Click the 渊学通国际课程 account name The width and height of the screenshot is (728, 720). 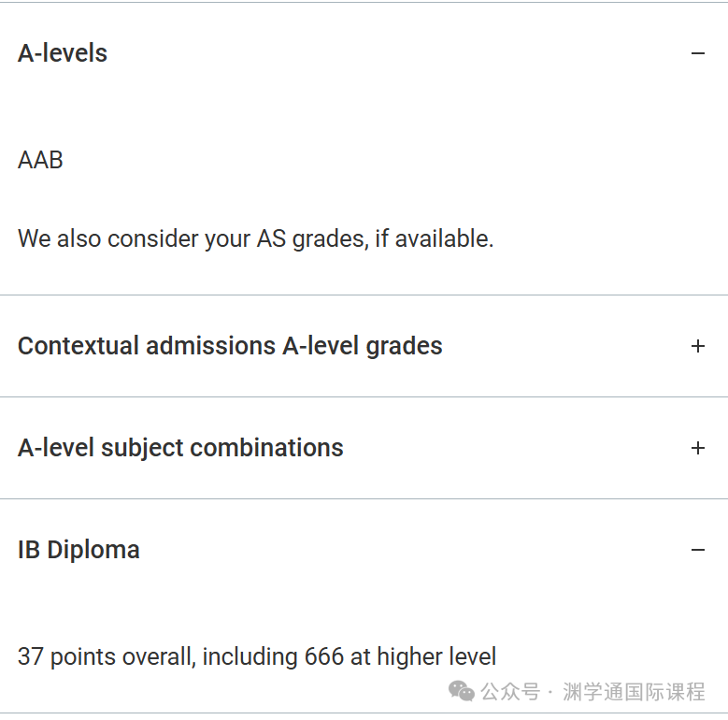pos(634,692)
